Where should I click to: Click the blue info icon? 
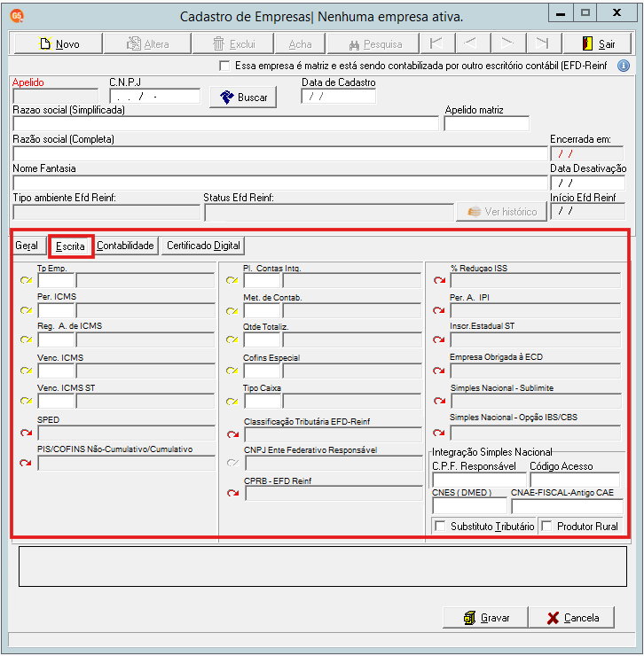pyautogui.click(x=624, y=66)
